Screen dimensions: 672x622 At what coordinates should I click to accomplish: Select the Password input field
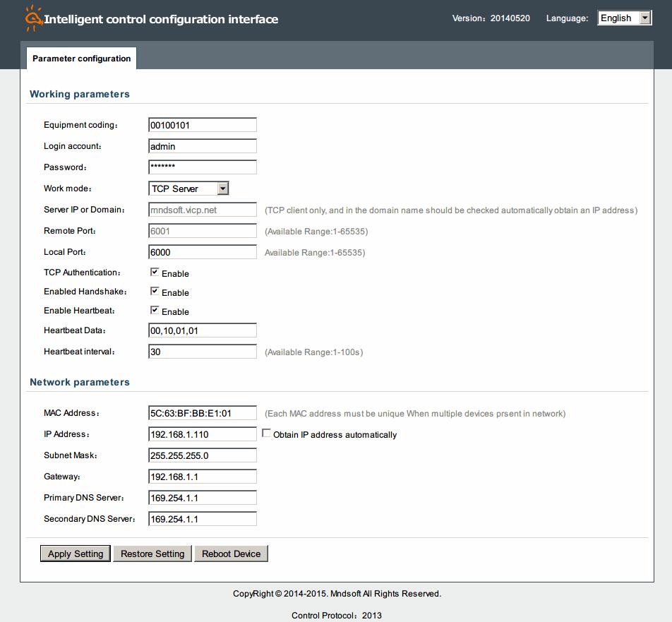pos(203,167)
